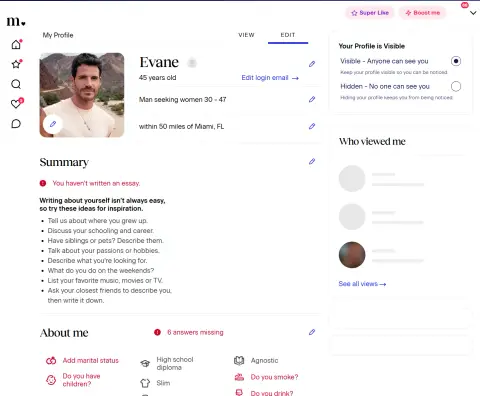Click the marital status rings icon

pos(51,360)
